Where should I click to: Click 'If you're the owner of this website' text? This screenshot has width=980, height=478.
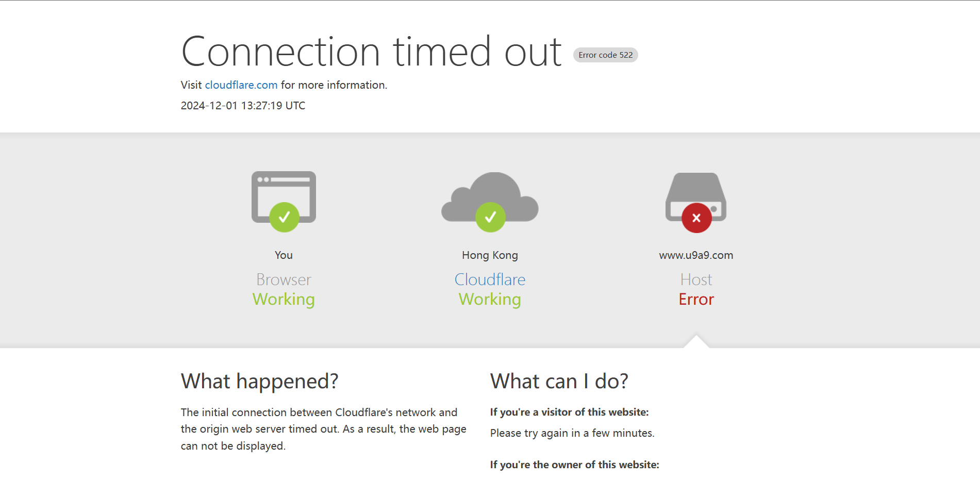coord(574,465)
